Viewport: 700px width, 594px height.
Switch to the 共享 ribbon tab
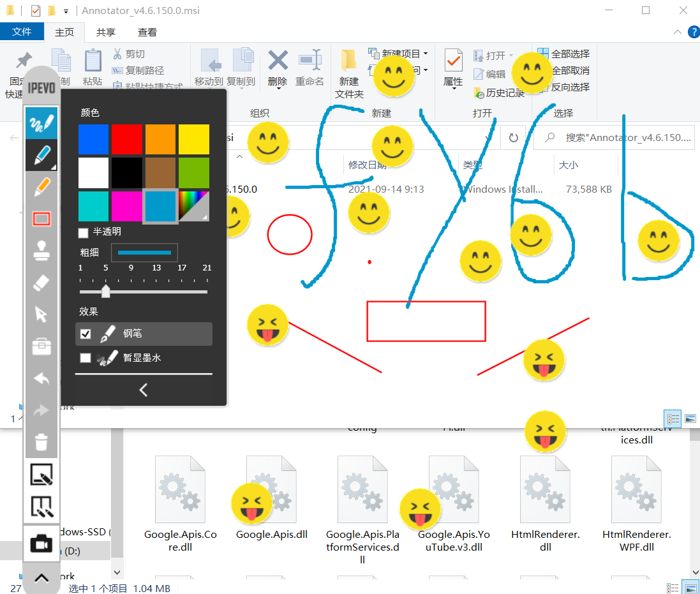tap(106, 32)
